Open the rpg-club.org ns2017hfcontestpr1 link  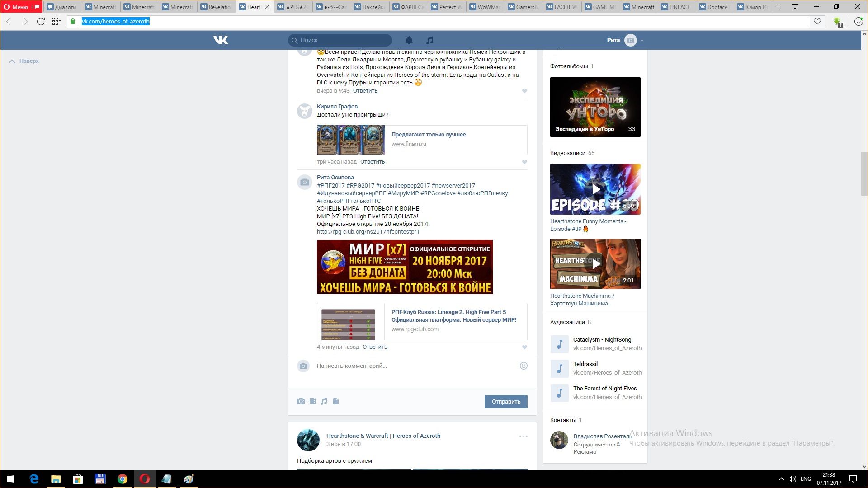[x=368, y=232]
